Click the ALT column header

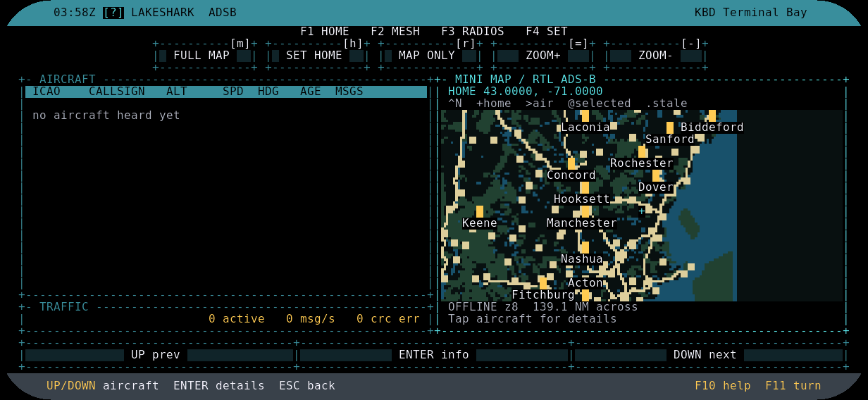[x=177, y=92]
